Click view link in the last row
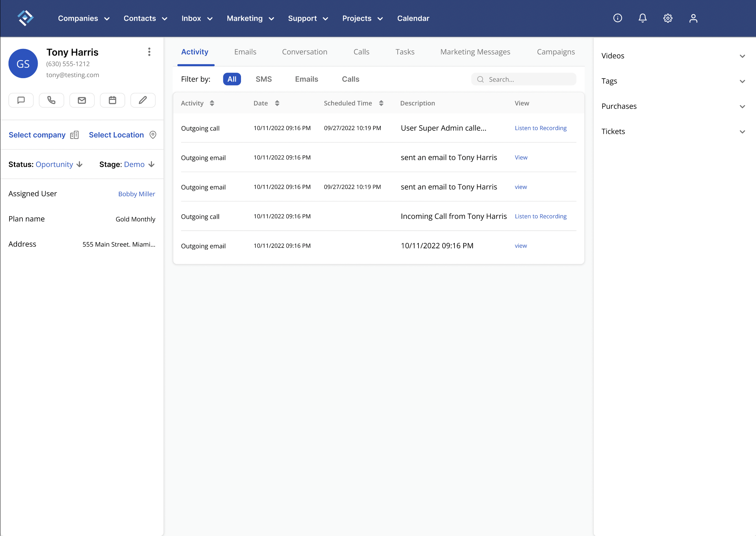Viewport: 756px width, 536px height. point(521,246)
